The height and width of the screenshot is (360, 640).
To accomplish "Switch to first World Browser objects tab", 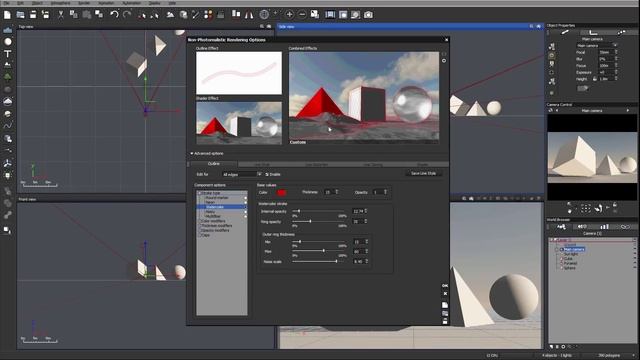I will 562,227.
